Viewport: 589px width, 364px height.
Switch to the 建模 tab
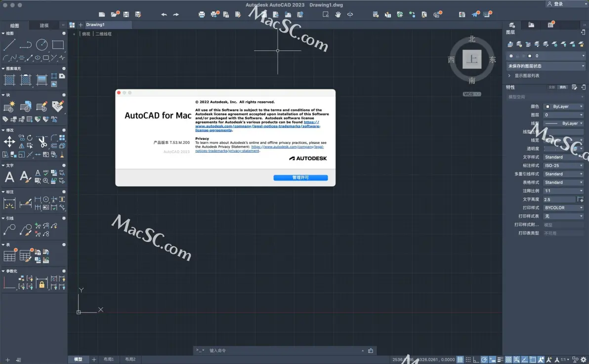[44, 26]
